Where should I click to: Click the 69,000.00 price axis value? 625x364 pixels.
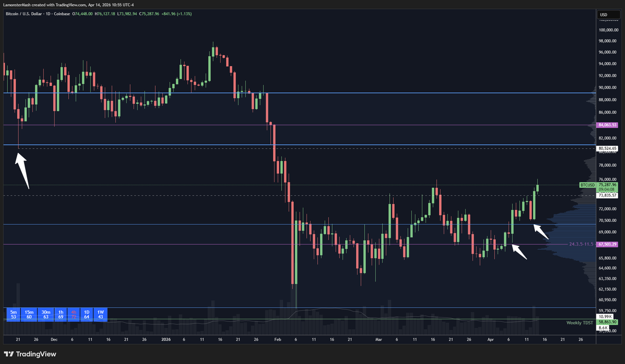click(608, 232)
